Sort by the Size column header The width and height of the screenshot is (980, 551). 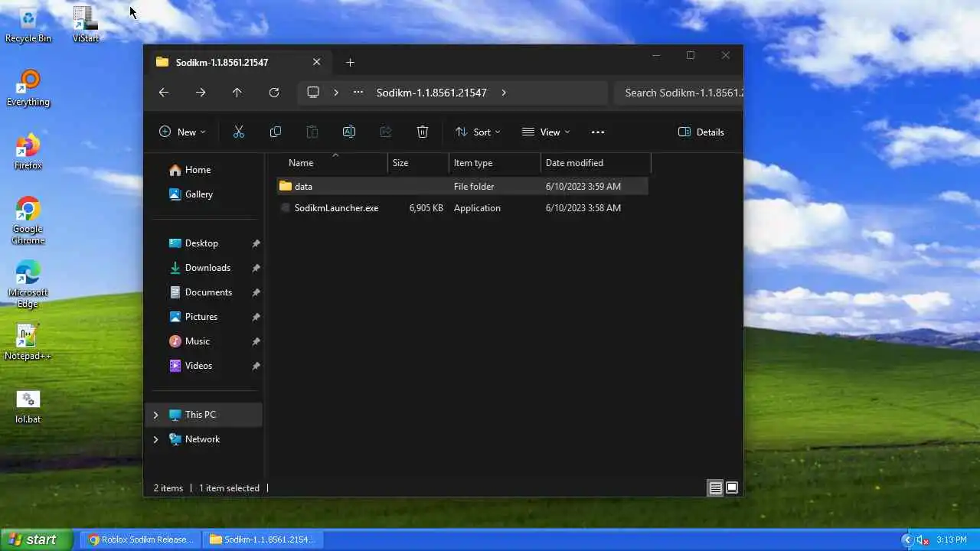click(419, 163)
